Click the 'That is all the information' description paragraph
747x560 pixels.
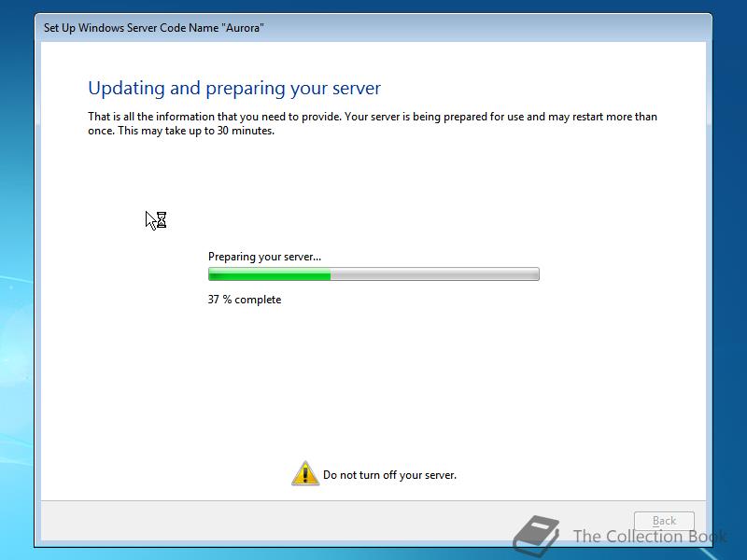tap(373, 123)
